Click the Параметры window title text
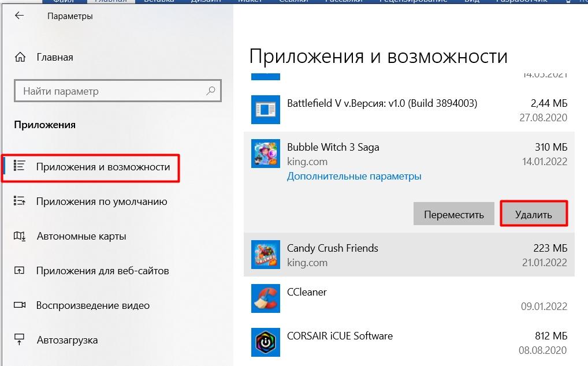The width and height of the screenshot is (588, 366). pos(70,16)
